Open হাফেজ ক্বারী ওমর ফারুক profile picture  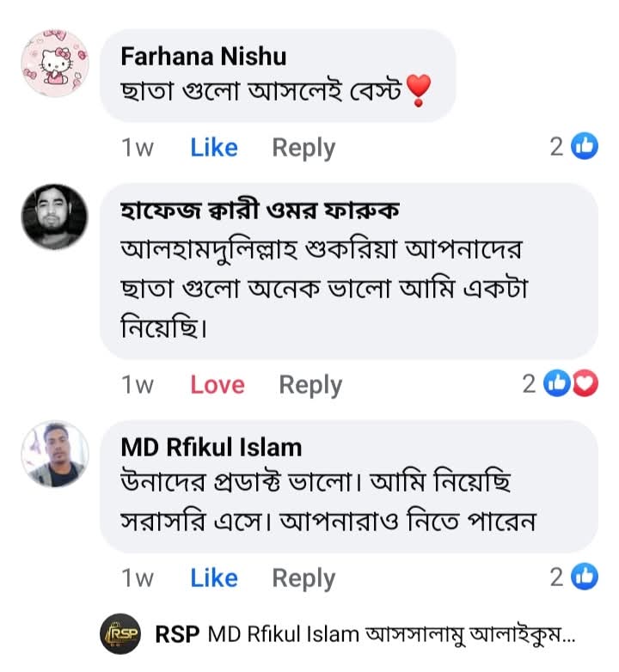point(54,217)
